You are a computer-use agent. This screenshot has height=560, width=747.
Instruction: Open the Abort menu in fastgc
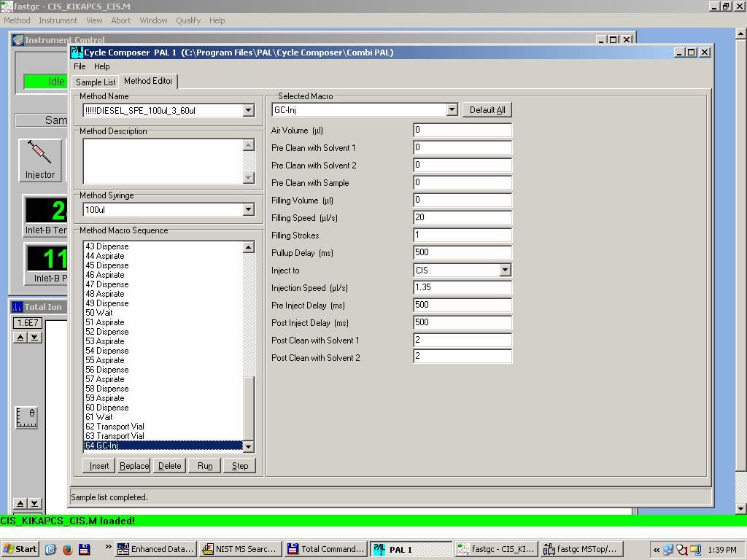(120, 20)
